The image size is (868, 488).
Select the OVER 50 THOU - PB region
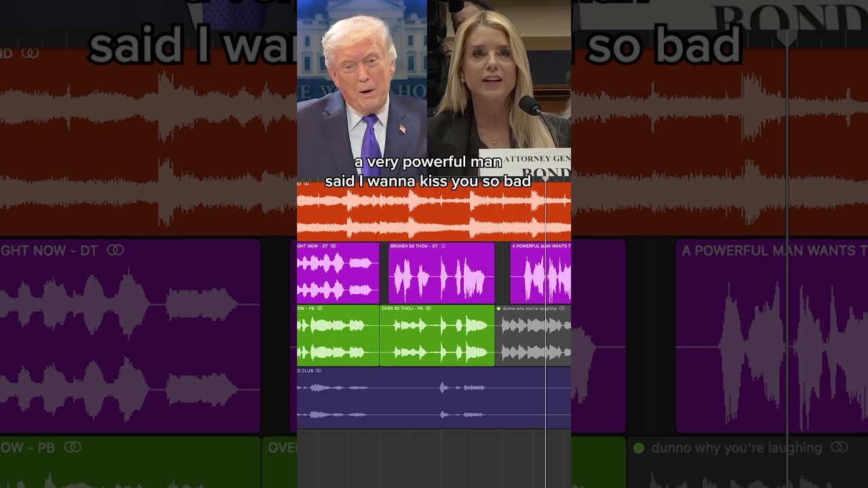437,335
